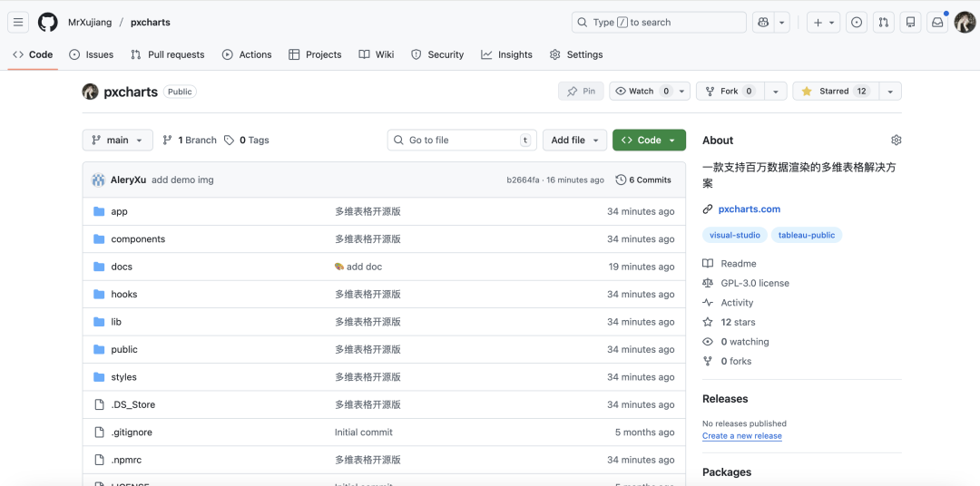Open the .DS_Store file
Screen dimensions: 980x486
(x=133, y=404)
